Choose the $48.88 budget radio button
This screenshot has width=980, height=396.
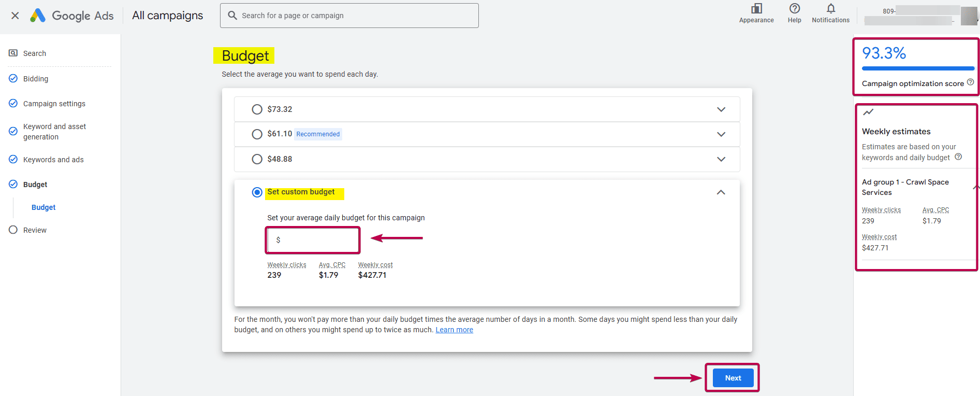point(257,159)
